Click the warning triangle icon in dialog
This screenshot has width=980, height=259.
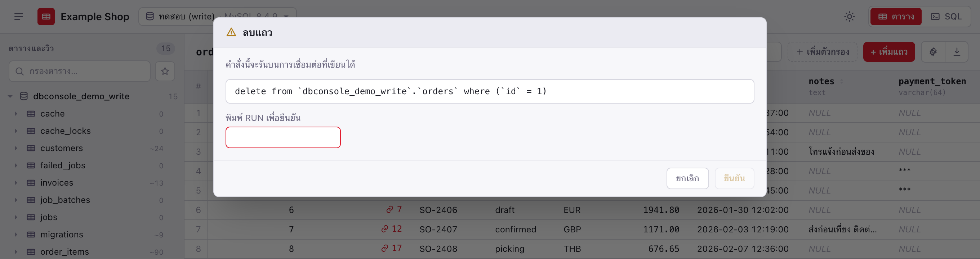tap(231, 32)
